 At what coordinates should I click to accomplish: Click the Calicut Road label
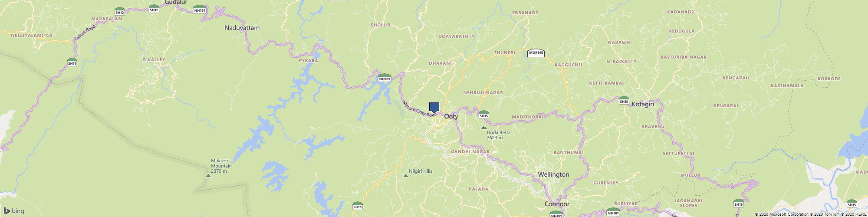click(85, 31)
